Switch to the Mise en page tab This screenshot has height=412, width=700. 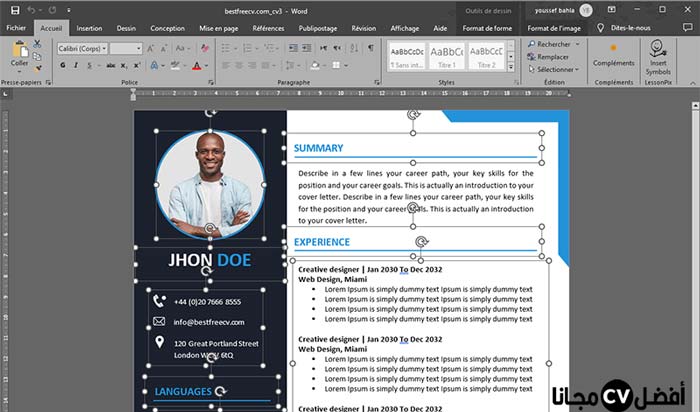(218, 28)
